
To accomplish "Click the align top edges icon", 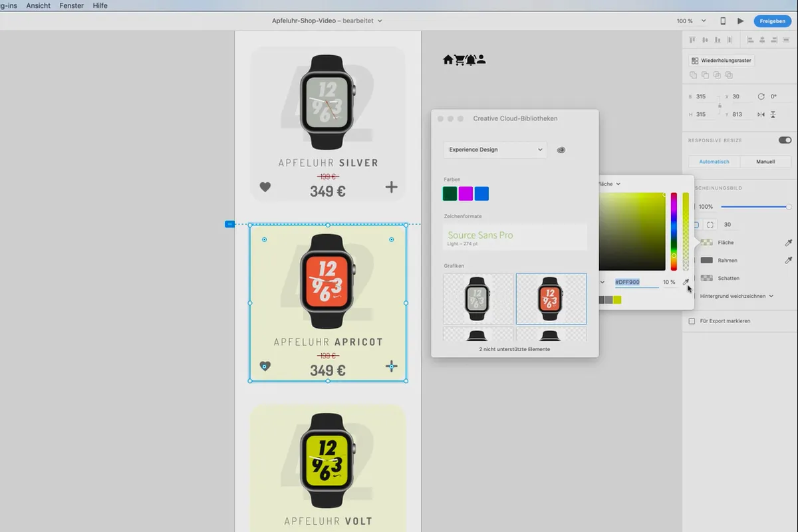I will [x=692, y=40].
